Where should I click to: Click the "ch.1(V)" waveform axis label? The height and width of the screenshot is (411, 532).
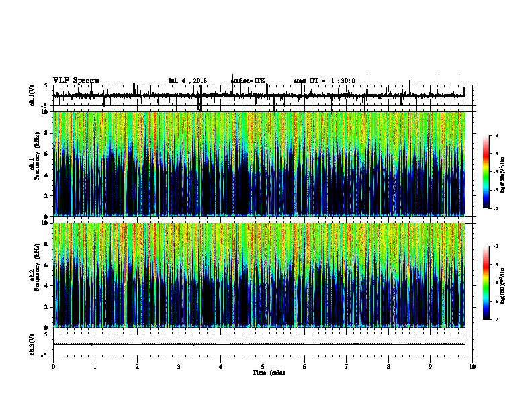32,95
